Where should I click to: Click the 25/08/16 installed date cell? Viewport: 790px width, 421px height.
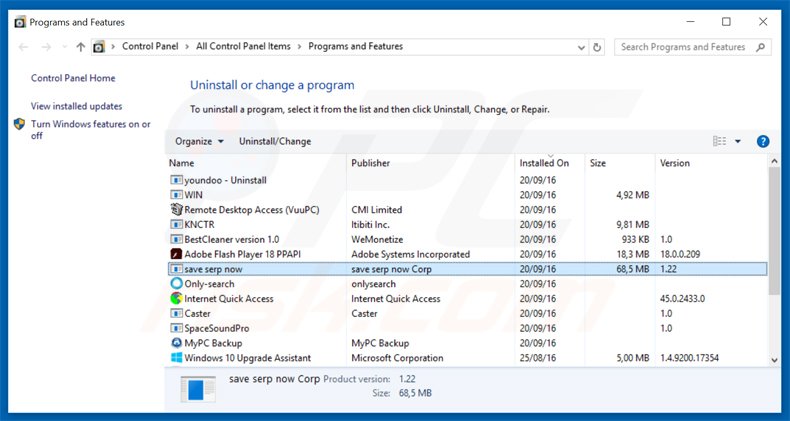pyautogui.click(x=538, y=358)
